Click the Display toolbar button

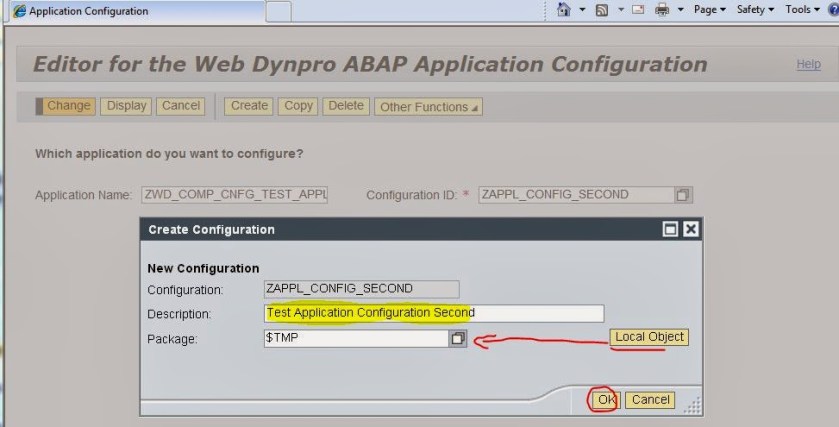tap(126, 106)
